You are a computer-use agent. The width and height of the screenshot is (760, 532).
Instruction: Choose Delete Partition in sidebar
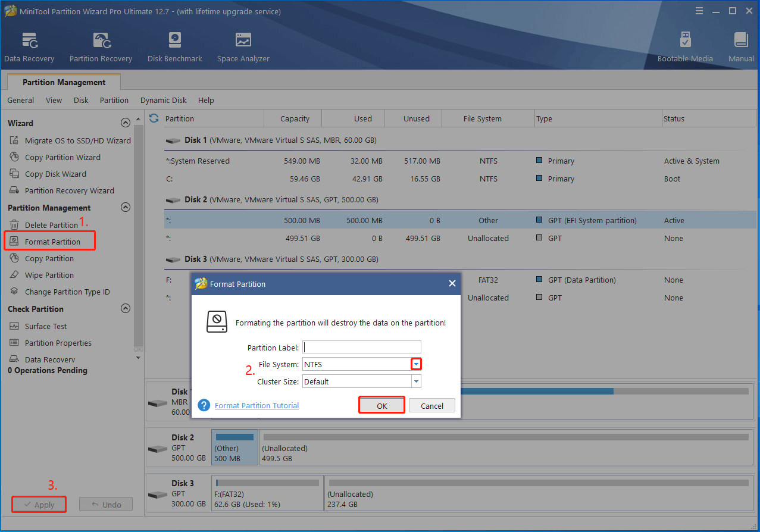43,225
